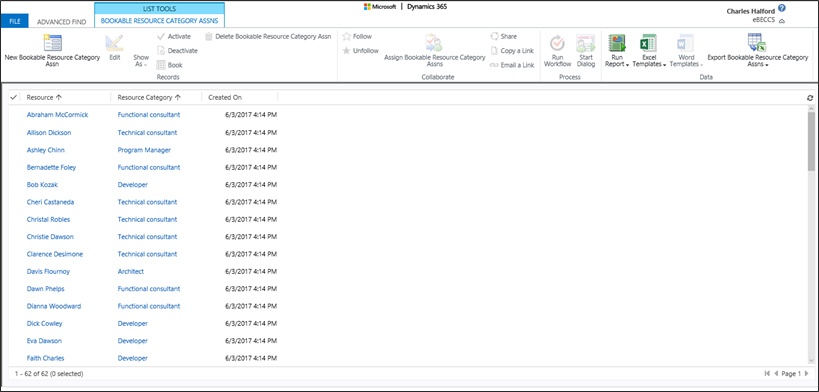Open Export Bookable Resource Category Assns dropdown
The width and height of the screenshot is (819, 392).
(757, 61)
